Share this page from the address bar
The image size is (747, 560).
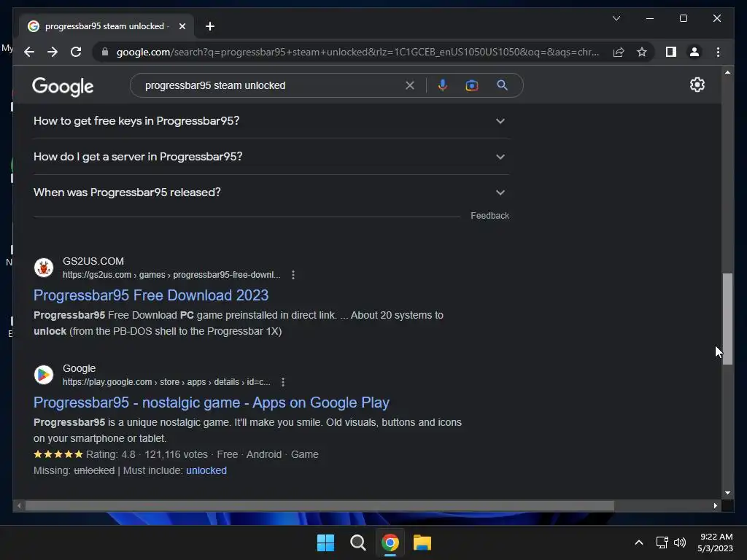click(x=619, y=52)
